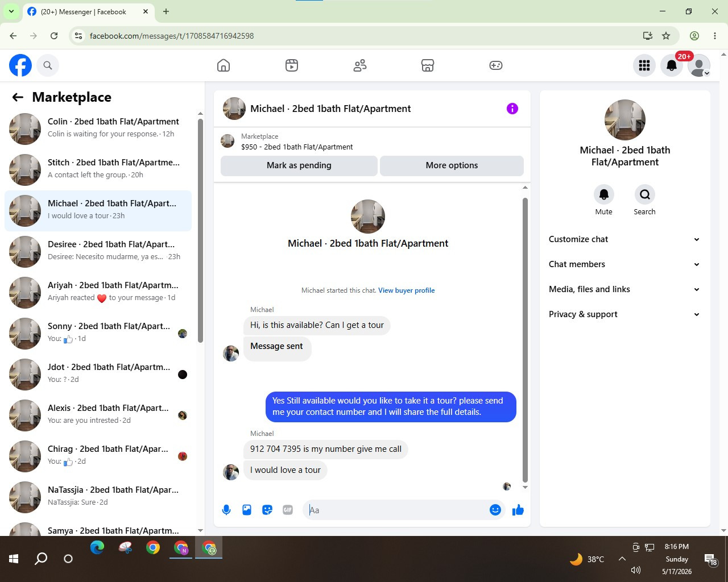Open the account profile avatar menu
The image size is (728, 582).
point(699,65)
